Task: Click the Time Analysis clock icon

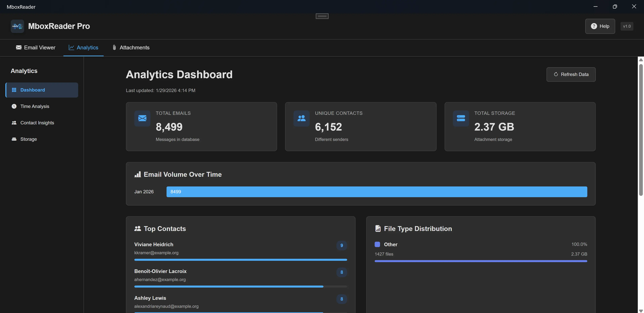Action: [x=14, y=106]
